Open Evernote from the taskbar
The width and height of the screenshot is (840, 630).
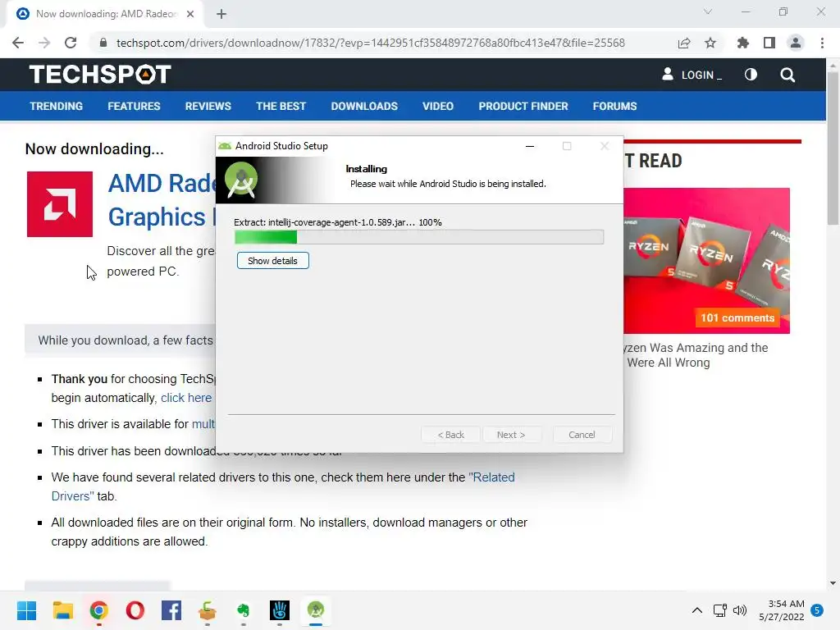pos(243,610)
